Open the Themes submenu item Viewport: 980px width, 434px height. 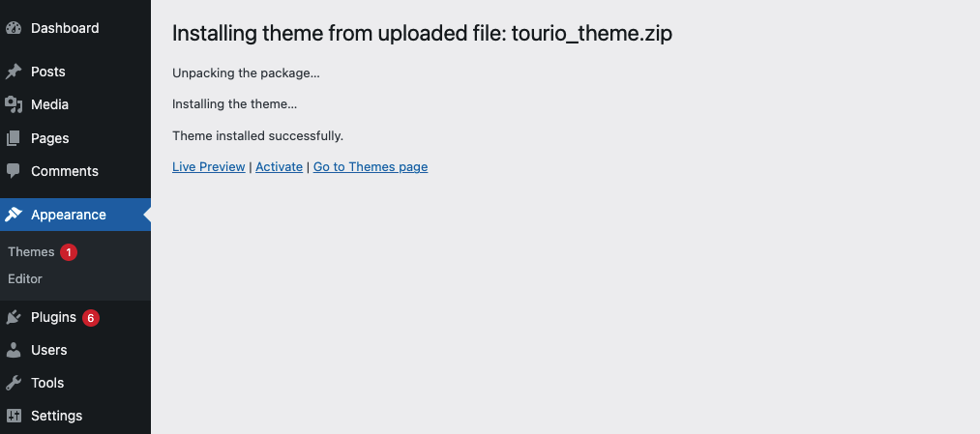point(31,251)
